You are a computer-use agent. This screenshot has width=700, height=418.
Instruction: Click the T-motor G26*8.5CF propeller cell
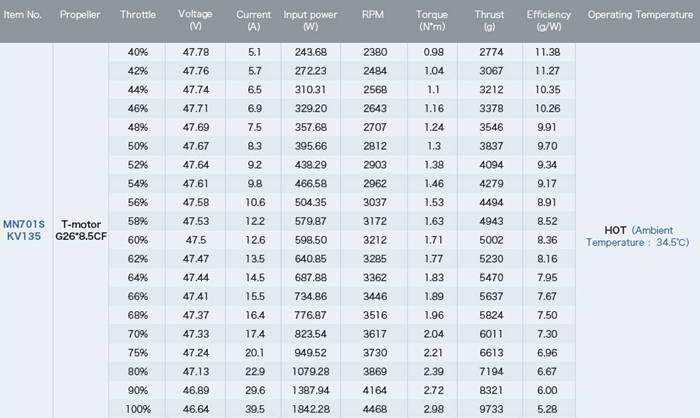point(81,230)
